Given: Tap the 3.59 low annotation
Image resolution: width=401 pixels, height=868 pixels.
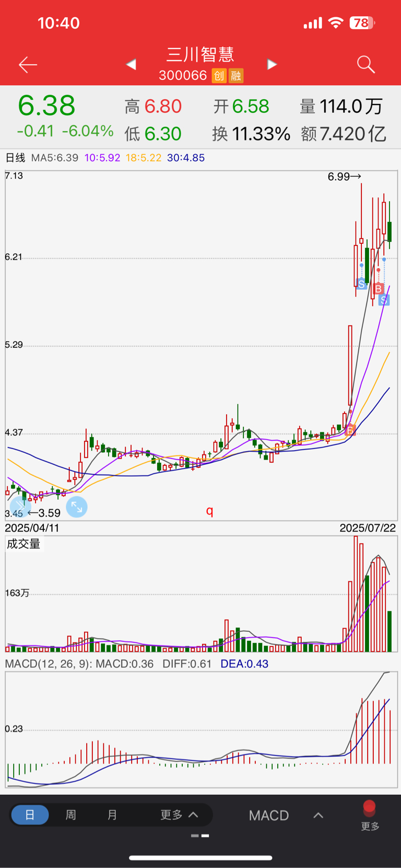Looking at the screenshot, I should pyautogui.click(x=44, y=513).
